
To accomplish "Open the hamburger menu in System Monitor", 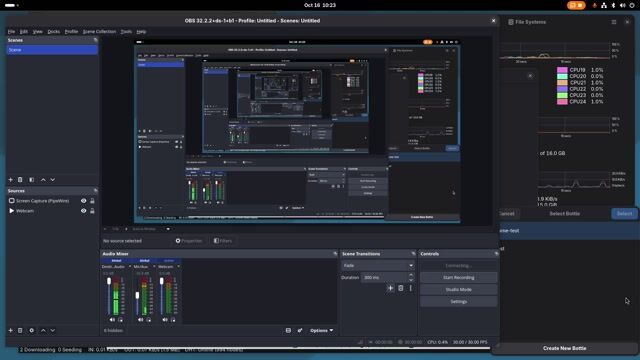I will tap(614, 22).
